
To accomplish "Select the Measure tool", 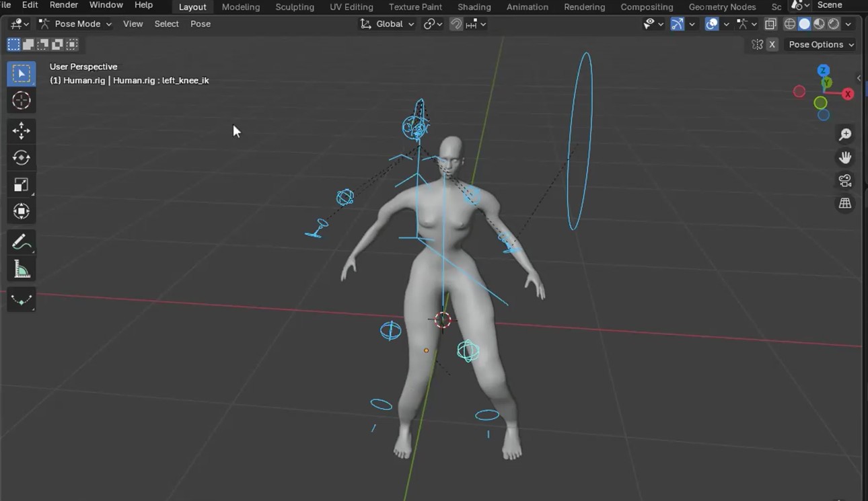I will coord(22,270).
